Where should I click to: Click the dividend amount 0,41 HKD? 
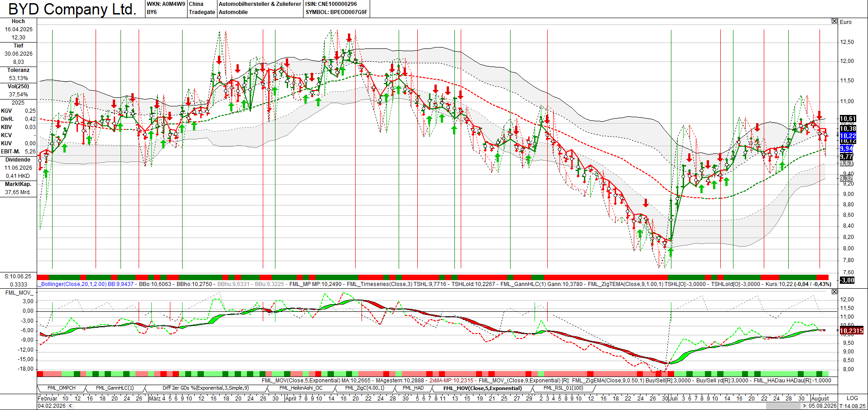[18, 176]
